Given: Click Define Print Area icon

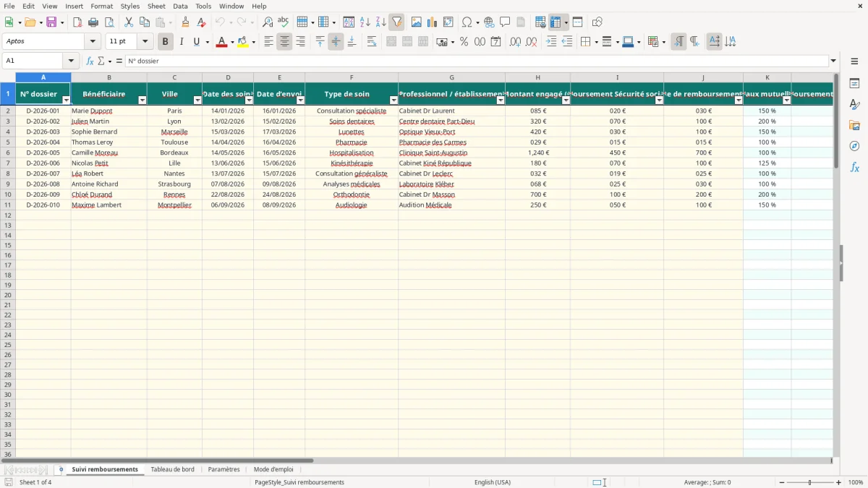Looking at the screenshot, I should coord(540,22).
